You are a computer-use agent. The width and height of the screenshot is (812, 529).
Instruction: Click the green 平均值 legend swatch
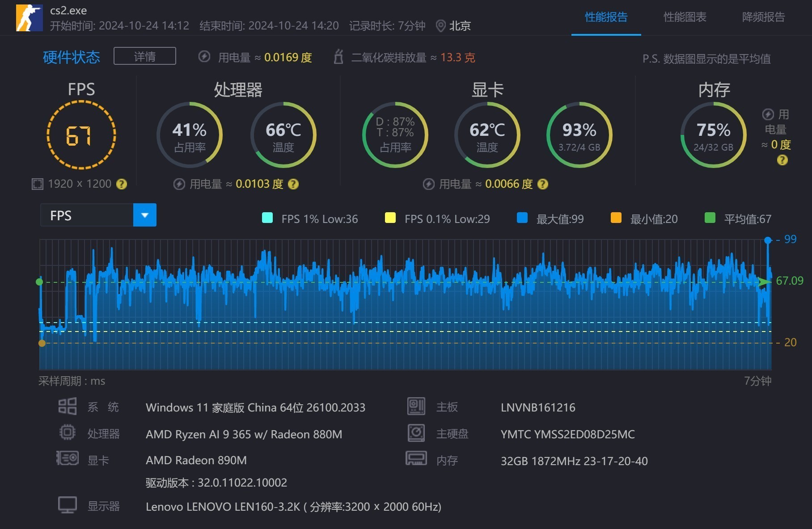pos(710,218)
